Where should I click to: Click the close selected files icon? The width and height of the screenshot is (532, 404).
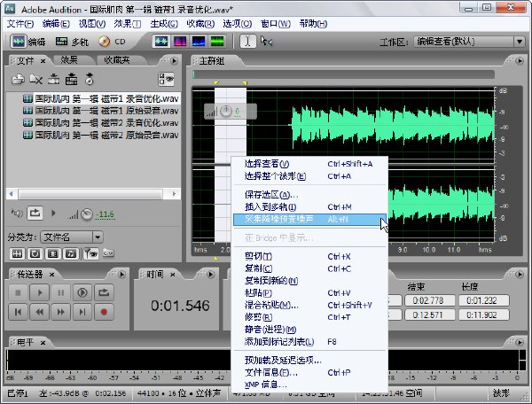[x=35, y=80]
